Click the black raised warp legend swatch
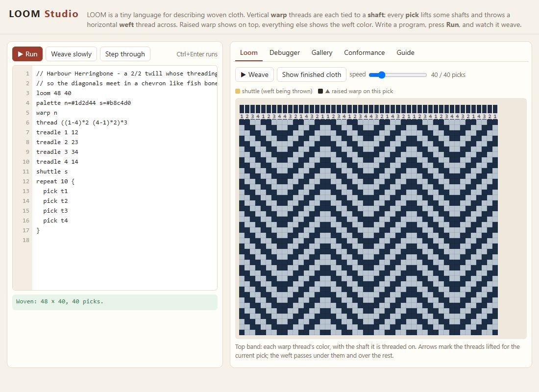 coord(320,91)
